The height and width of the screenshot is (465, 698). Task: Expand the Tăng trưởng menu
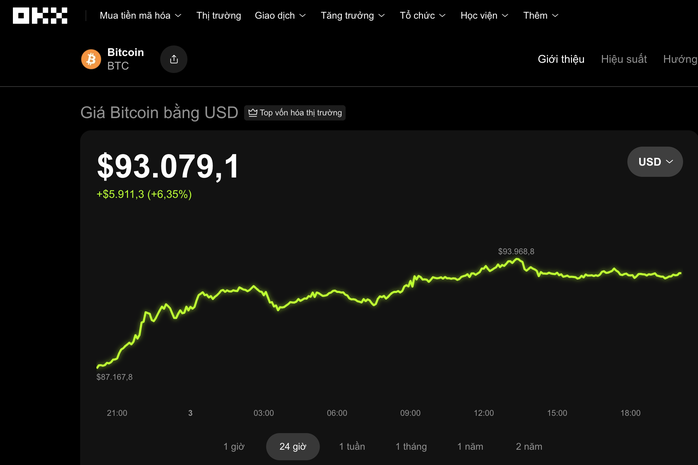tap(353, 16)
